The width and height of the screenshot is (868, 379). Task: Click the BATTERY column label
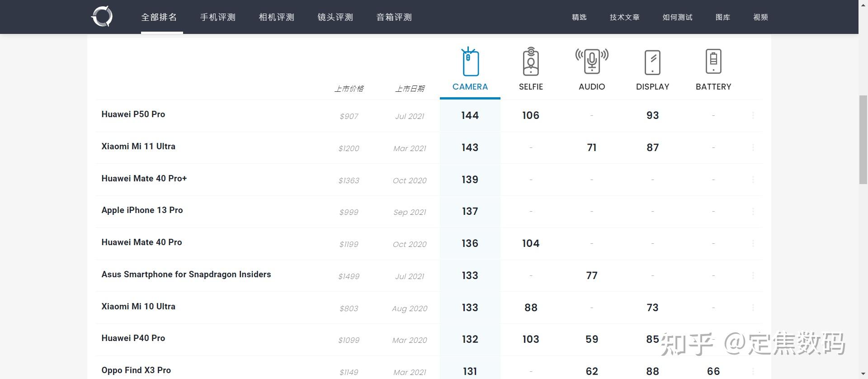pyautogui.click(x=713, y=87)
